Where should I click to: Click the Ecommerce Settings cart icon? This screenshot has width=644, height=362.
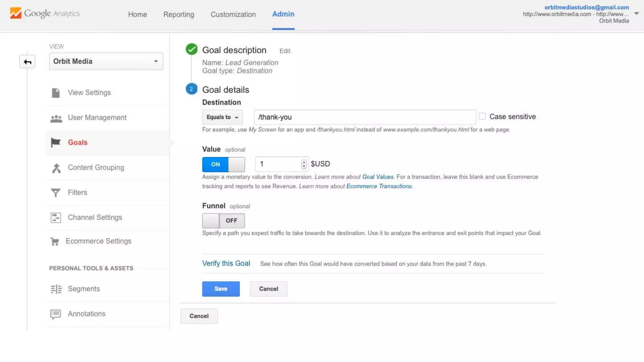[55, 241]
